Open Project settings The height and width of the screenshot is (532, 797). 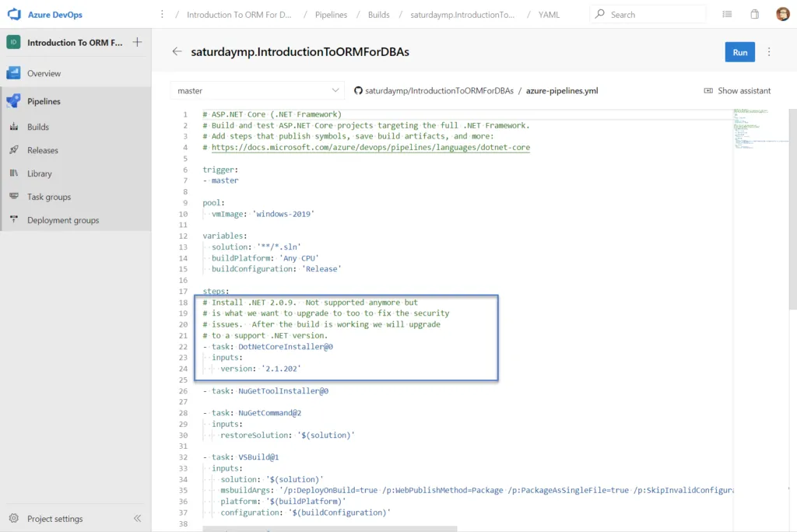coord(55,518)
